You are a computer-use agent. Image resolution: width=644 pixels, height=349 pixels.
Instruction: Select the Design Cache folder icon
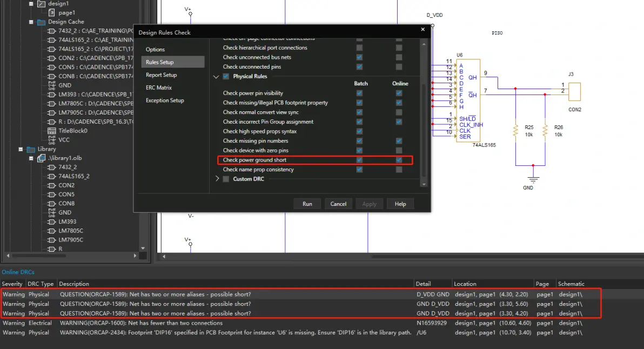[41, 22]
